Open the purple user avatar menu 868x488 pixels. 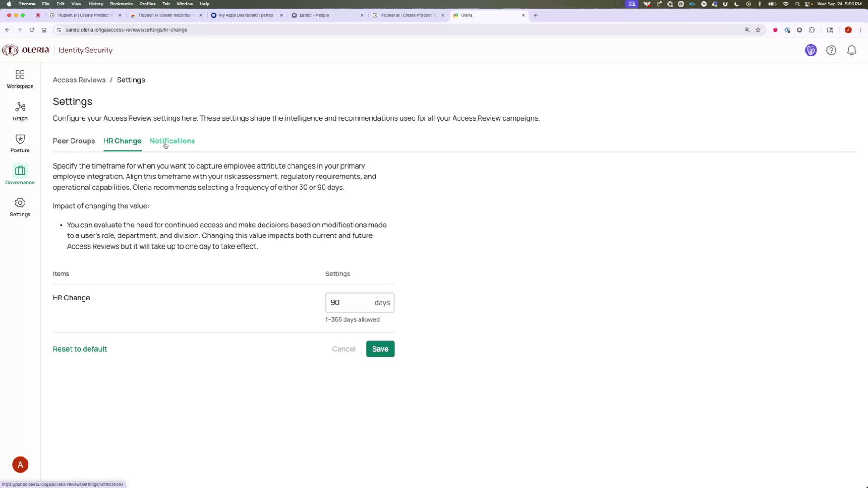[x=811, y=50]
